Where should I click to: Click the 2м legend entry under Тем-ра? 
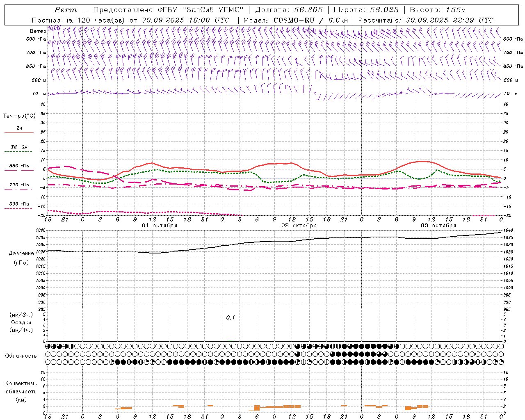click(x=19, y=128)
